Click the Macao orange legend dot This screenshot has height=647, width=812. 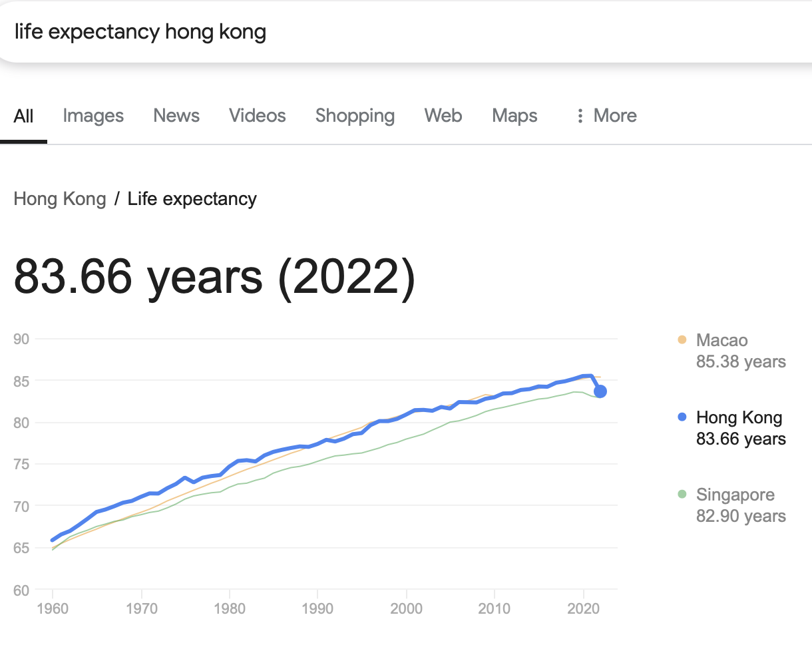pos(682,340)
